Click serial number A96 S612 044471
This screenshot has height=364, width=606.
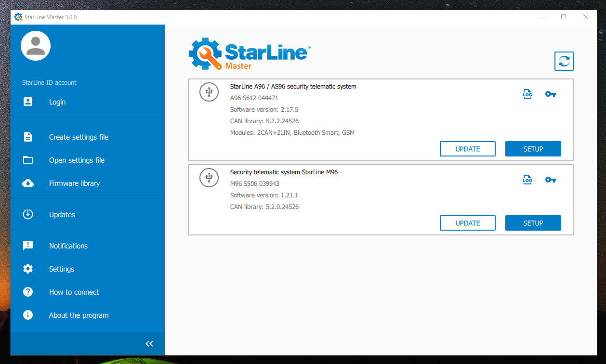coord(254,98)
